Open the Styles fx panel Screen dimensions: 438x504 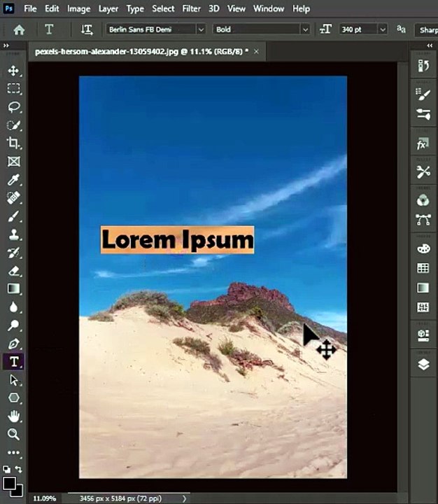coord(423,143)
